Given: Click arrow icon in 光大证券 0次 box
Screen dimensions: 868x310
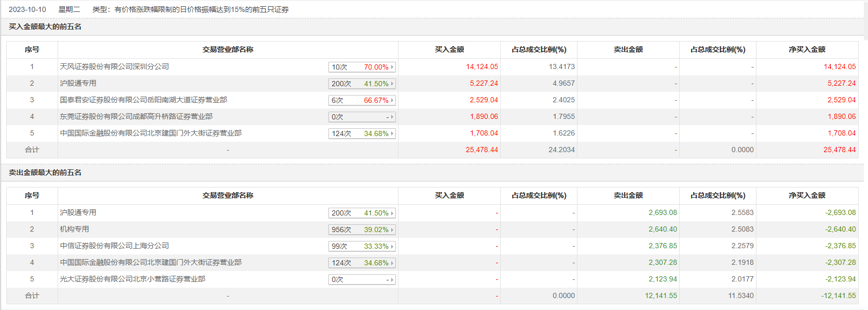Looking at the screenshot, I should coord(392,279).
